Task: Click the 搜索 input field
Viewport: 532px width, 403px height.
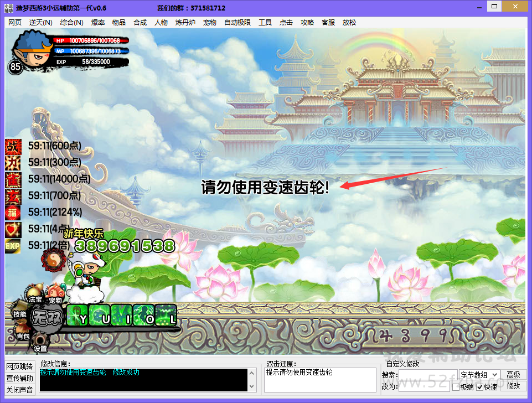Action: [428, 375]
